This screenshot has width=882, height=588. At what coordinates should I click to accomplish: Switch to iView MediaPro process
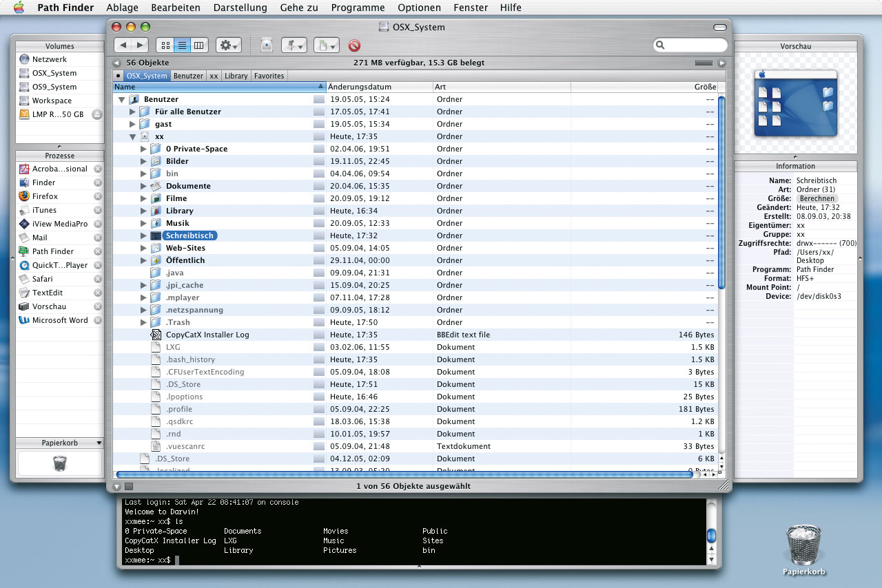[60, 224]
